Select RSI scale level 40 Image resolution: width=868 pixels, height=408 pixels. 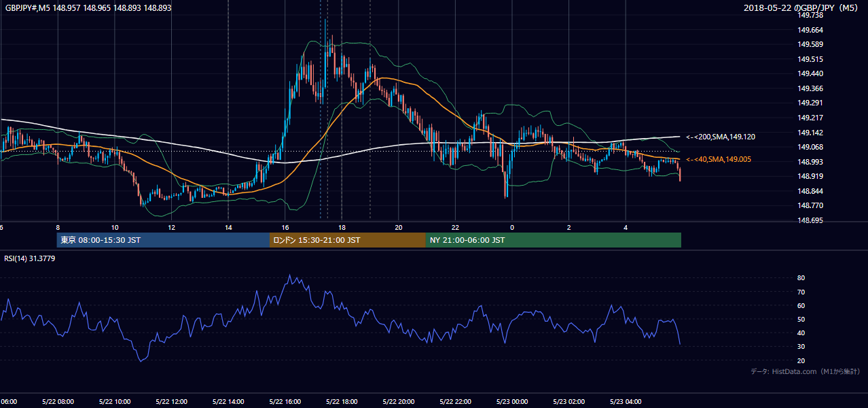801,333
